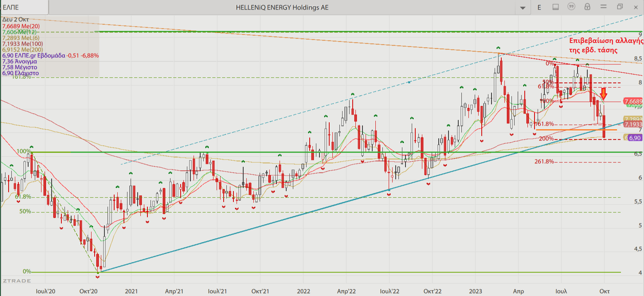
Task: Click the ΕΛΠΕ ticker symbol field
Action: [x=24, y=7]
